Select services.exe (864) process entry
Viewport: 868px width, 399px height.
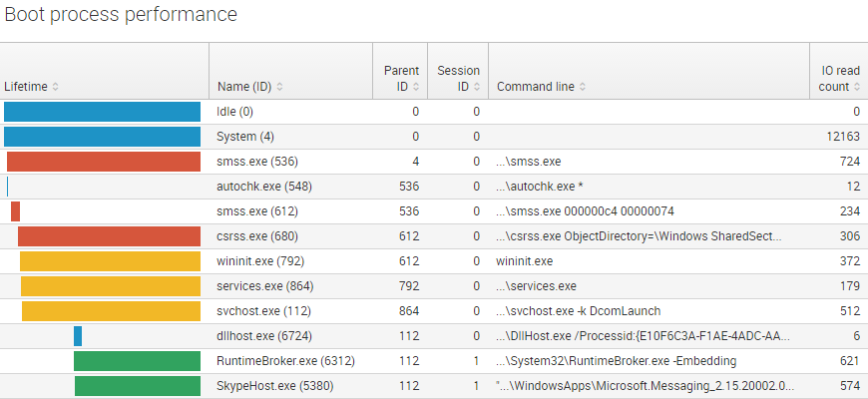coord(265,286)
